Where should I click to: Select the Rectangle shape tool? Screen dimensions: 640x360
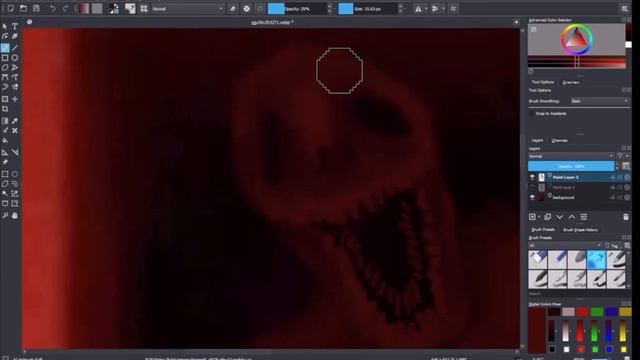[x=5, y=58]
